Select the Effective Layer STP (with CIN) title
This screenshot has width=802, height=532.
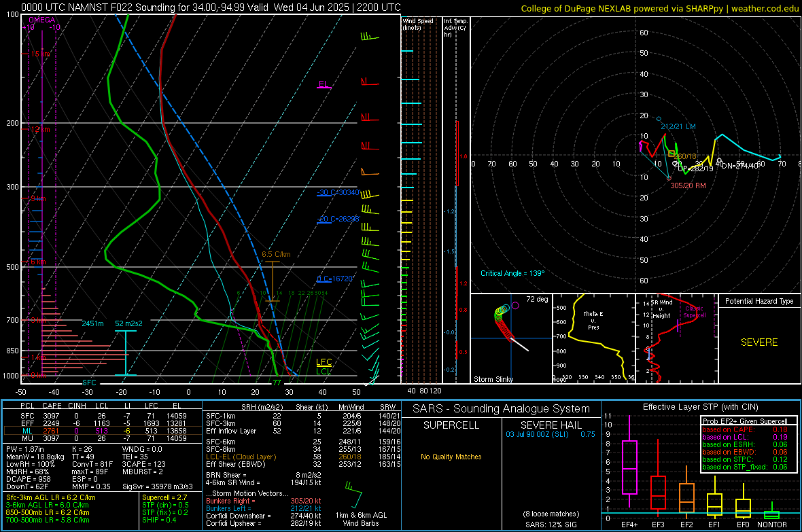click(700, 407)
